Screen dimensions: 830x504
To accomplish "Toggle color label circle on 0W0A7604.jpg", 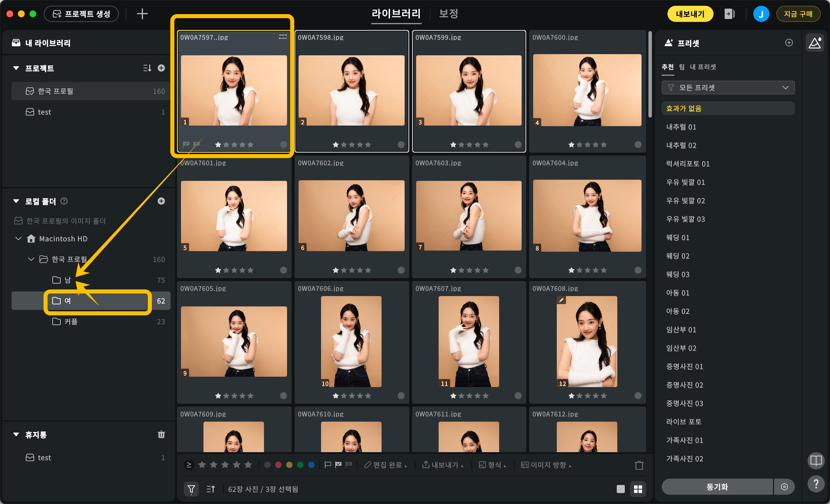I will click(638, 270).
